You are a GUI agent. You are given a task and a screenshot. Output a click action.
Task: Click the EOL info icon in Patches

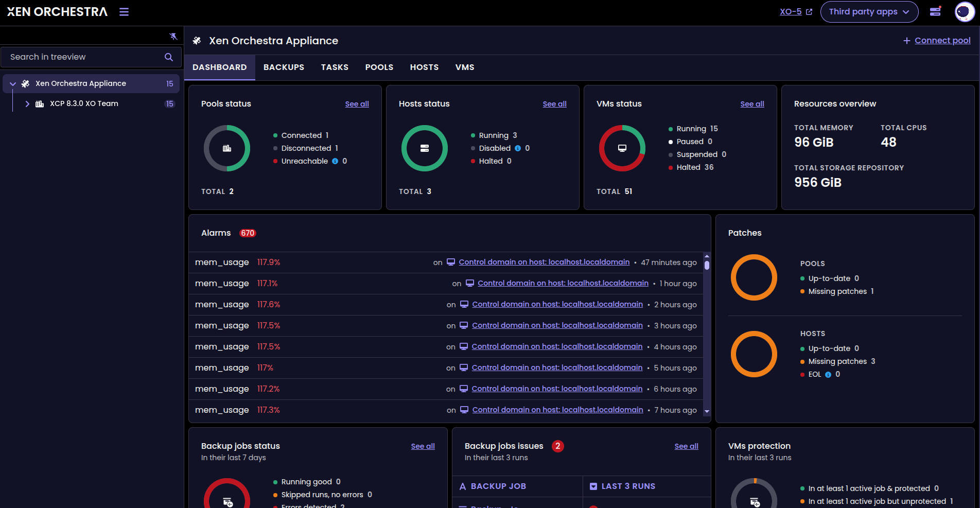click(828, 375)
